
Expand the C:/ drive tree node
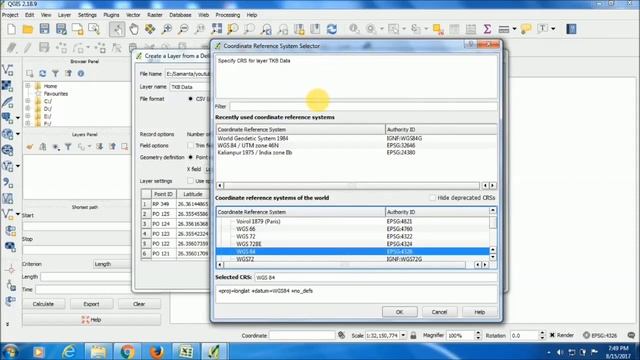click(x=28, y=101)
